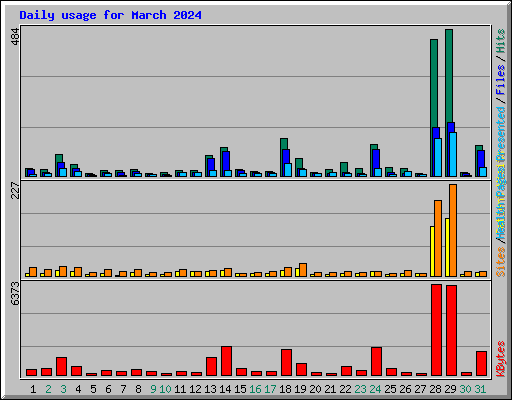Screen dimensions: 512x400
Task: Click day 14 on the axis
Action: tap(225, 389)
